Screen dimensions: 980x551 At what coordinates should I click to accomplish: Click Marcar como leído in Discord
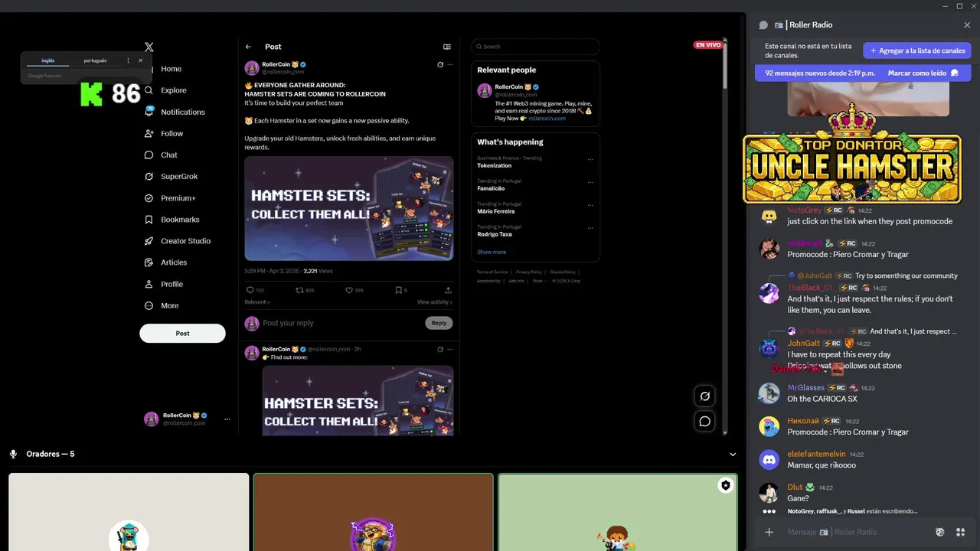coord(923,73)
